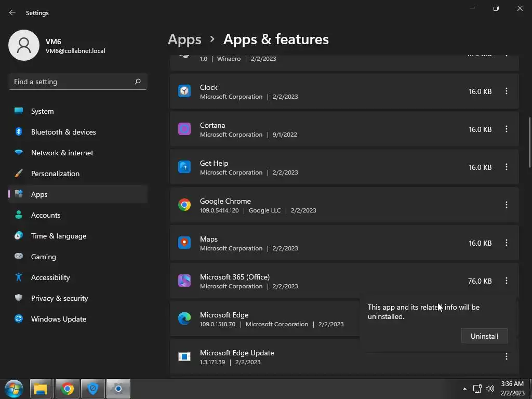Image resolution: width=532 pixels, height=399 pixels.
Task: Open Personalization settings
Action: pos(78,174)
